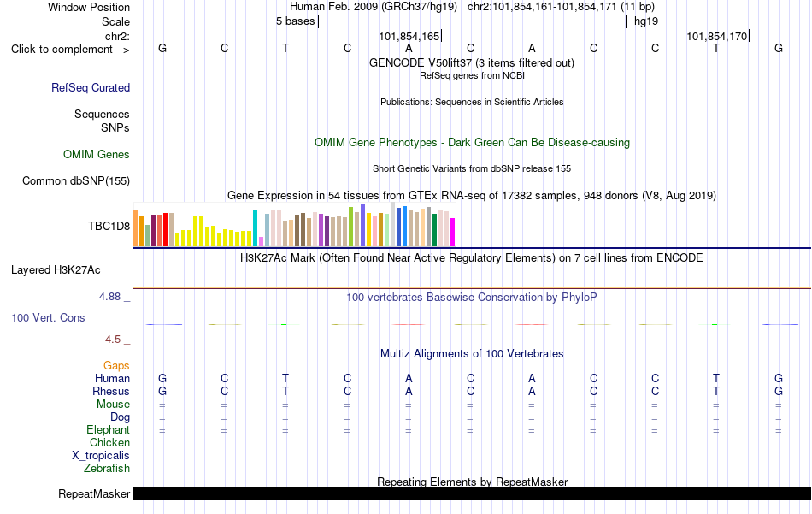Click the cyan bar in TBC1D8 expression chart

255,228
